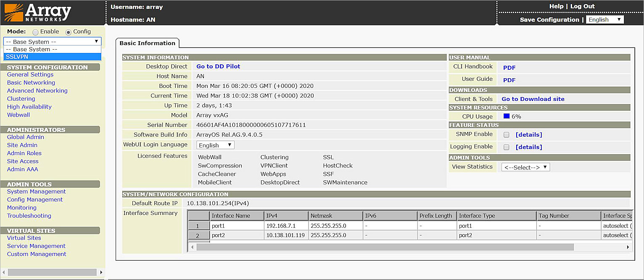Open the top-right English language dropdown
This screenshot has height=280, width=644.
point(605,20)
